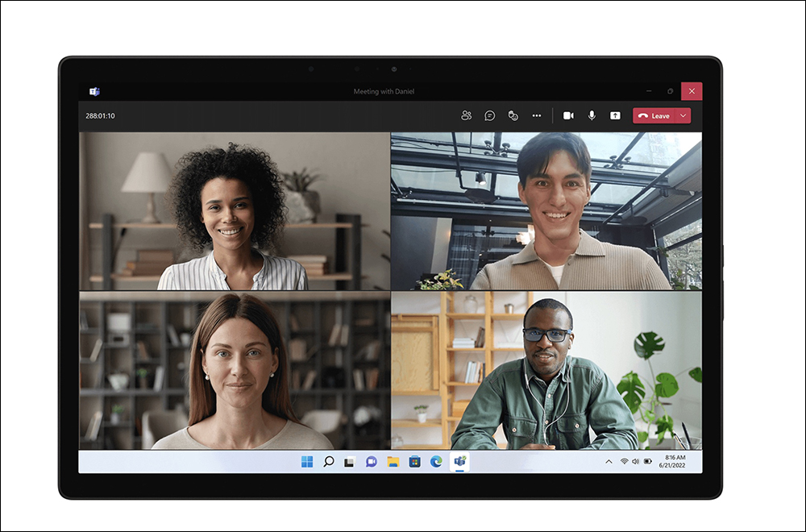Screen dimensions: 806x532
Task: Open Windows Search on the taskbar
Action: [x=328, y=462]
